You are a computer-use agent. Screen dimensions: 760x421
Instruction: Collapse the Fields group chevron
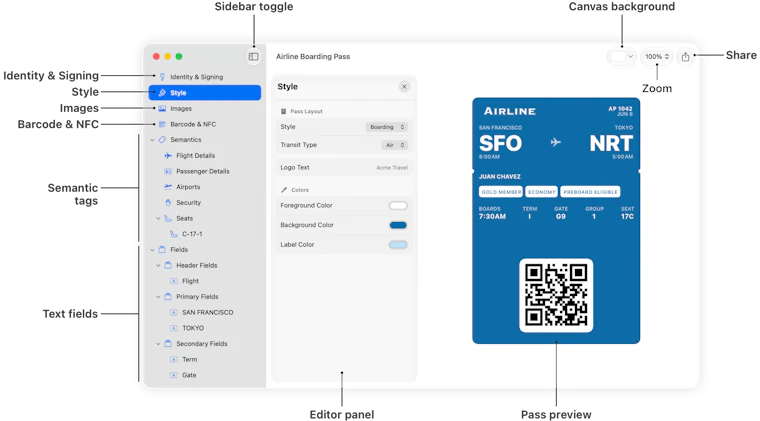(152, 249)
